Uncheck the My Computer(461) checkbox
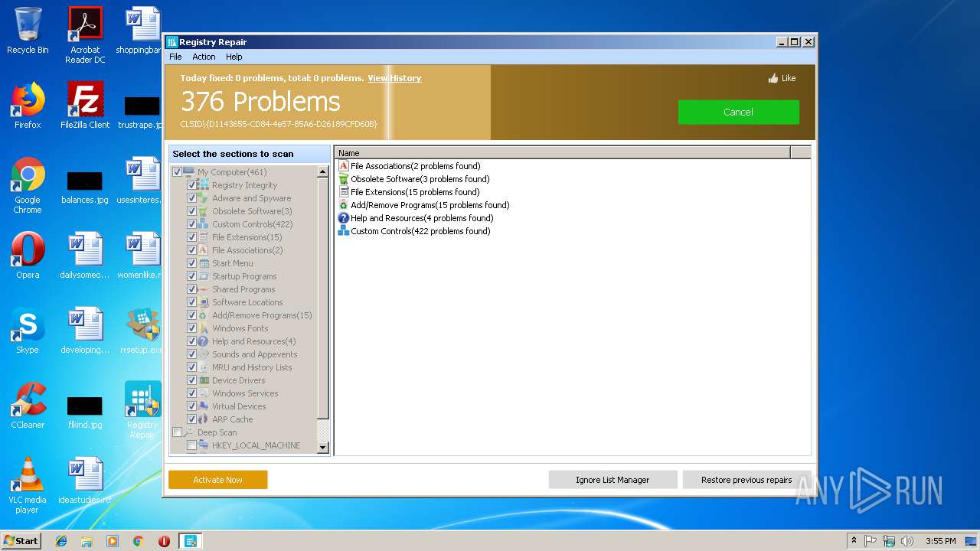 [177, 172]
